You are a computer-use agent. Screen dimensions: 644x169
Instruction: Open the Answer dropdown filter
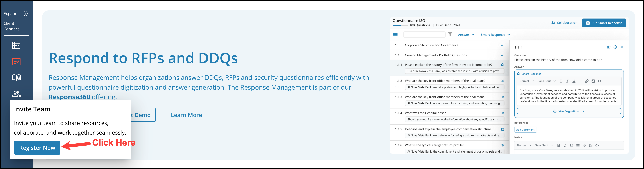point(466,35)
